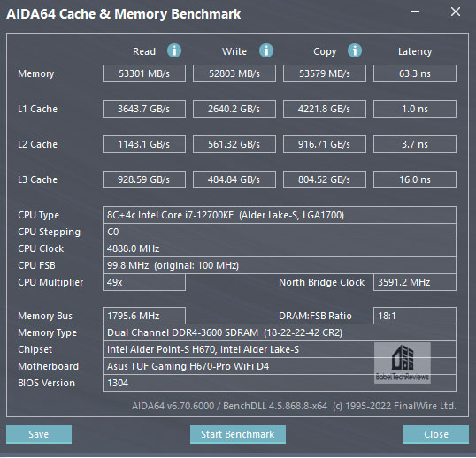Viewport: 476px width, 458px height.
Task: Click the CPU Type field value
Action: tap(280, 215)
